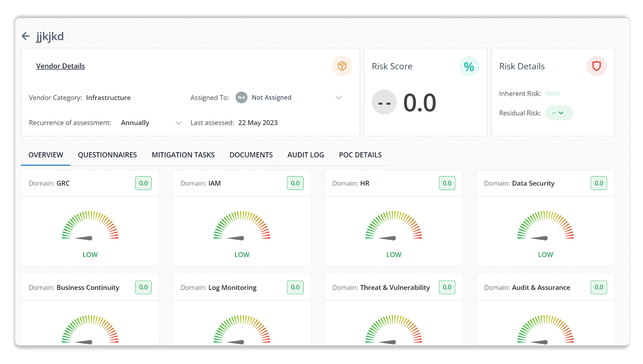Click the Risk Details heading
Viewport: 643px width, 364px height.
pos(522,66)
